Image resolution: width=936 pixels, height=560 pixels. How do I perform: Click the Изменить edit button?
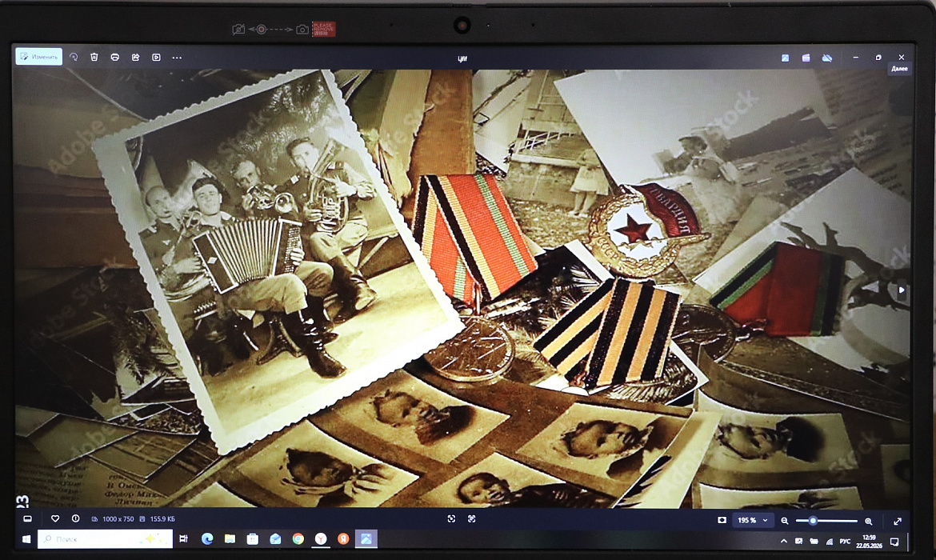coord(39,57)
